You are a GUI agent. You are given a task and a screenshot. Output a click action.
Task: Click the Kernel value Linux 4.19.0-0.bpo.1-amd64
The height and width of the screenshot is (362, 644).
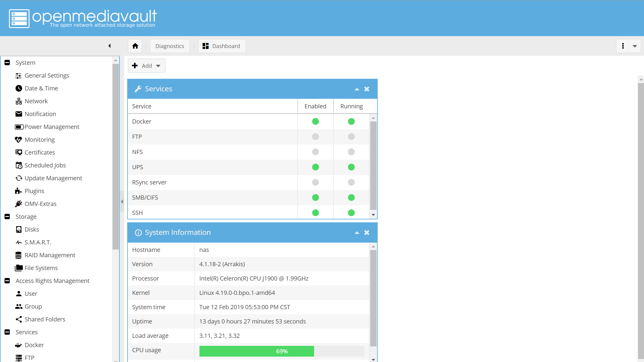(237, 293)
